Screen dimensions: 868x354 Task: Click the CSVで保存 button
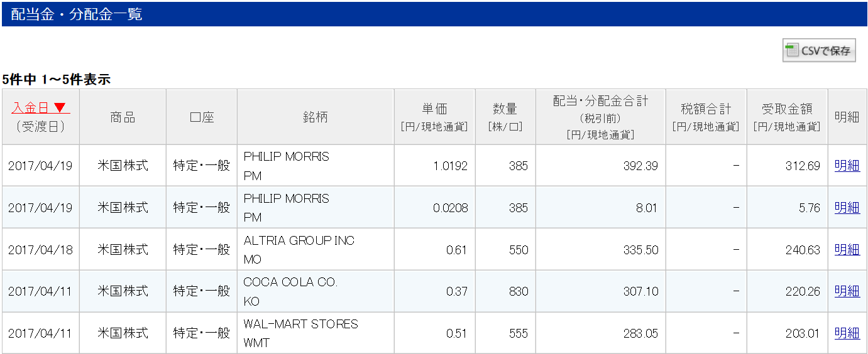(x=819, y=51)
